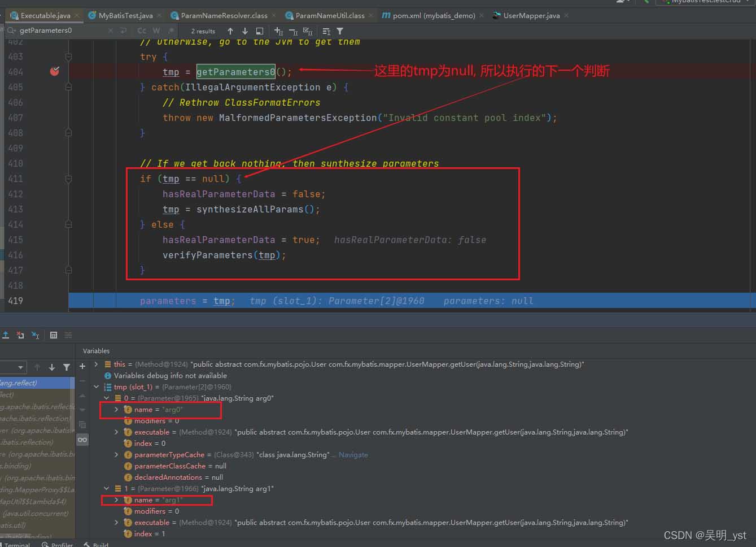This screenshot has height=547, width=756.
Task: Click previous frame up arrow
Action: [x=37, y=367]
